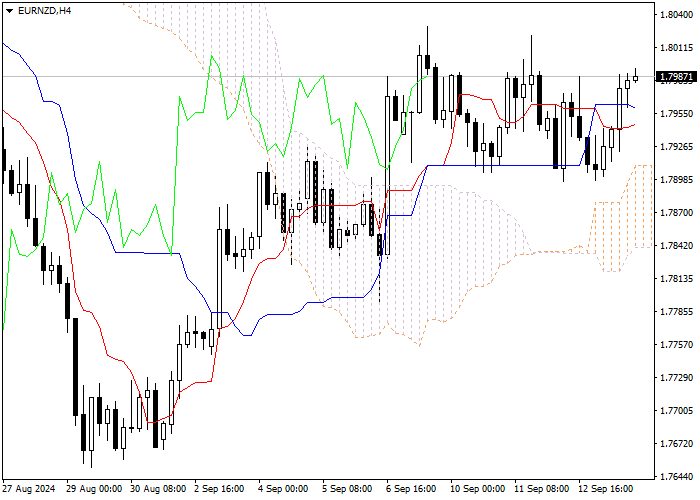Select the 1.77855 price axis value
This screenshot has height=500, width=700.
[x=676, y=312]
